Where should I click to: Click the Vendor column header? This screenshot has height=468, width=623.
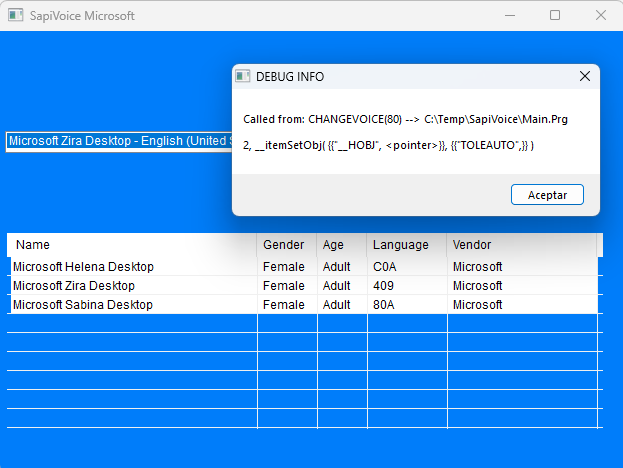tap(522, 245)
